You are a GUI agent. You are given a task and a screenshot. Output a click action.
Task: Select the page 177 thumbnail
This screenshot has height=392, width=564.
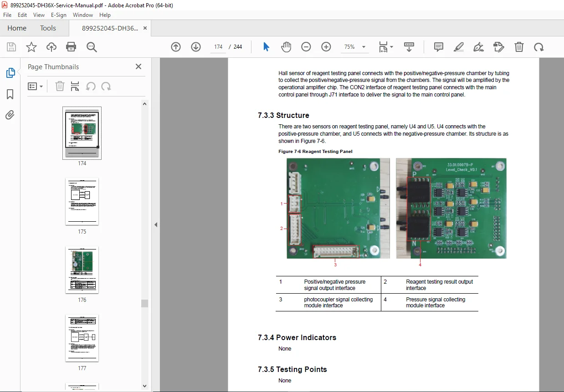[82, 338]
